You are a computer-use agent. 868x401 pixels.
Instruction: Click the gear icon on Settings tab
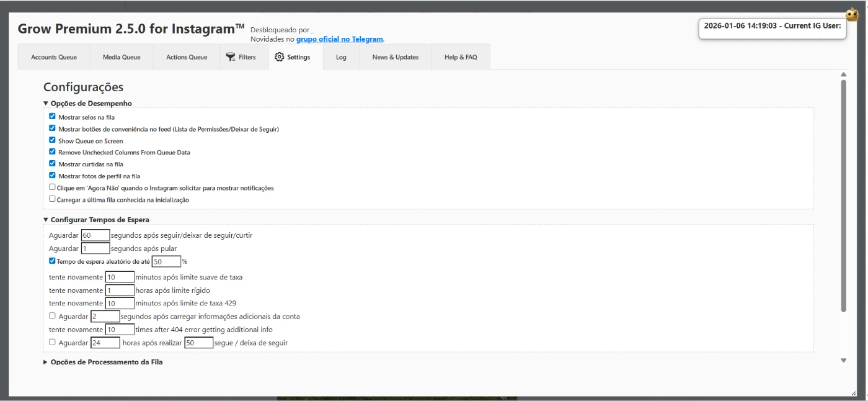tap(279, 56)
